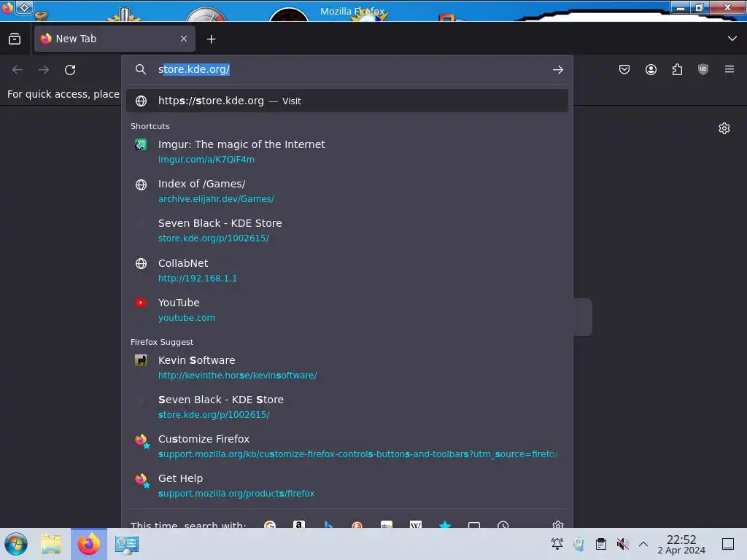747x560 pixels.
Task: Open a new tab with plus button
Action: pos(211,39)
